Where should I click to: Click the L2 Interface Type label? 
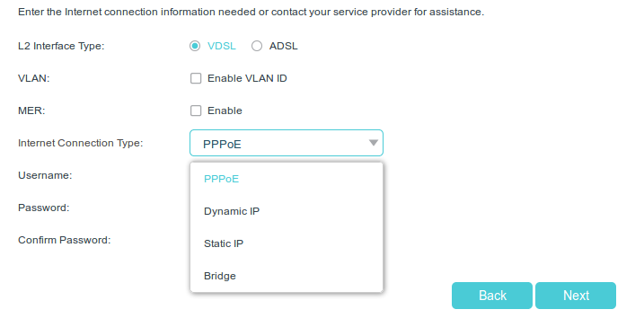point(61,46)
